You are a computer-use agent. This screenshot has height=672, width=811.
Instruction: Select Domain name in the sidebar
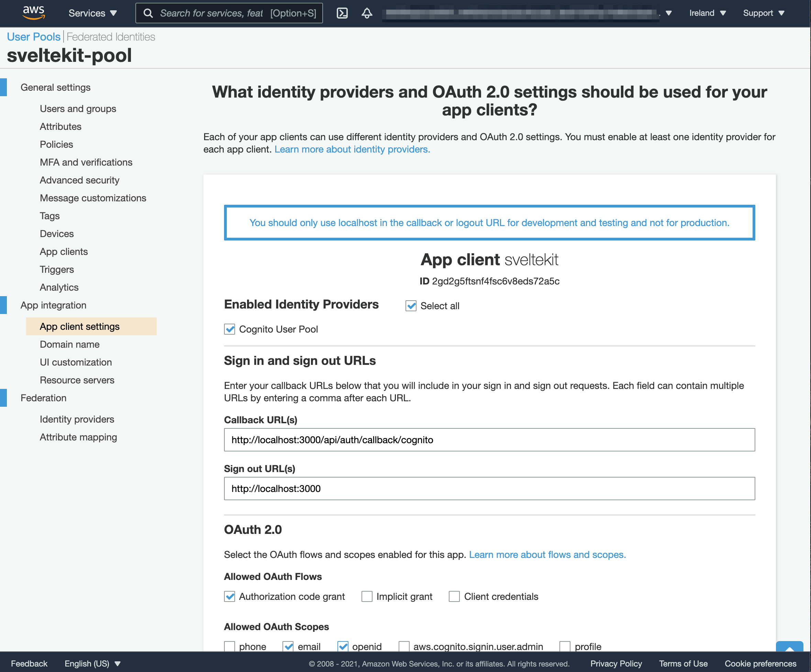point(69,344)
